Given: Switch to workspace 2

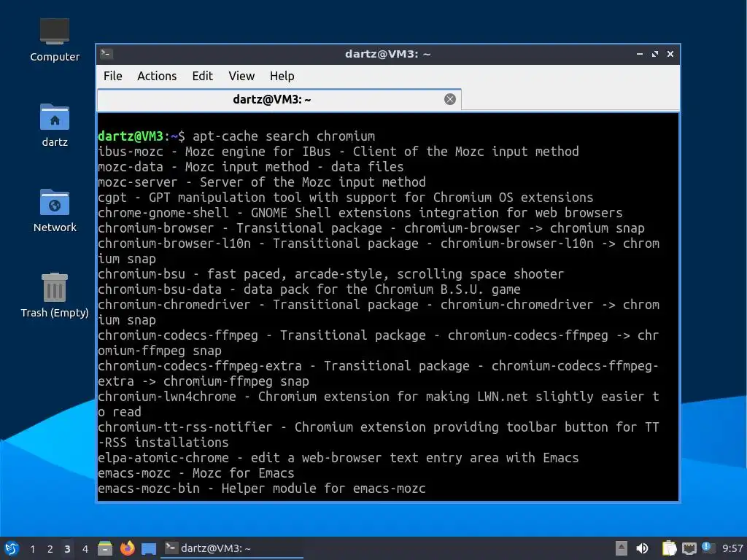Looking at the screenshot, I should click(x=50, y=549).
